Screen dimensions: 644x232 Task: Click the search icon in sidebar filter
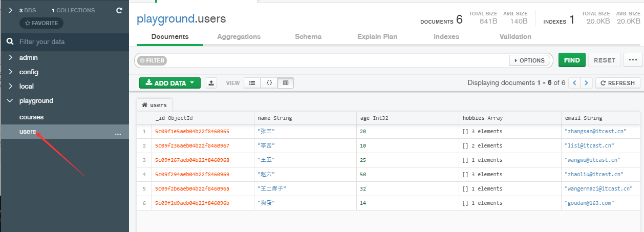pos(10,41)
